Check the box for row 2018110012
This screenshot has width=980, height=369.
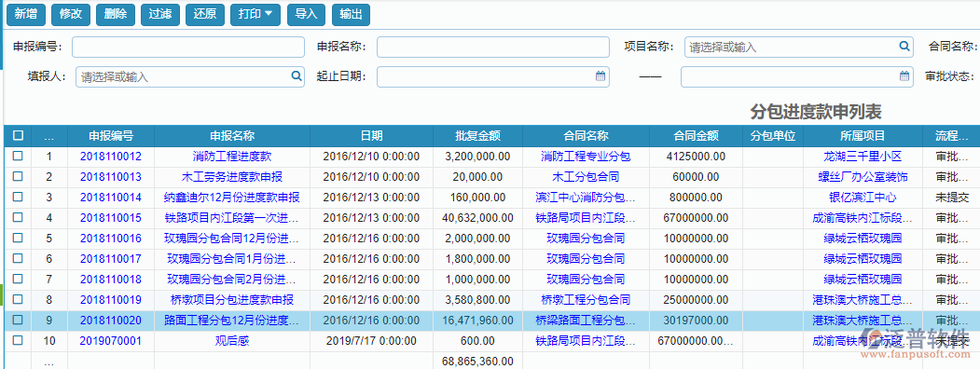tap(18, 157)
